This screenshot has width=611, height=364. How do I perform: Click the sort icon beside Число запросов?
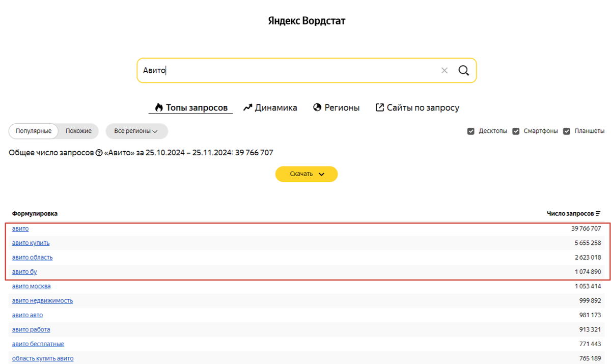pos(598,213)
